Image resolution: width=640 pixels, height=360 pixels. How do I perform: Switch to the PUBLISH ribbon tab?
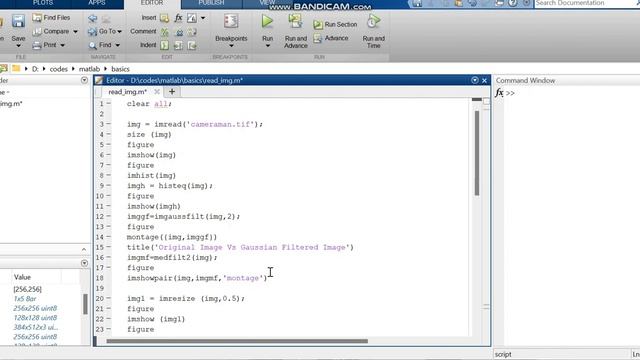[x=211, y=3]
